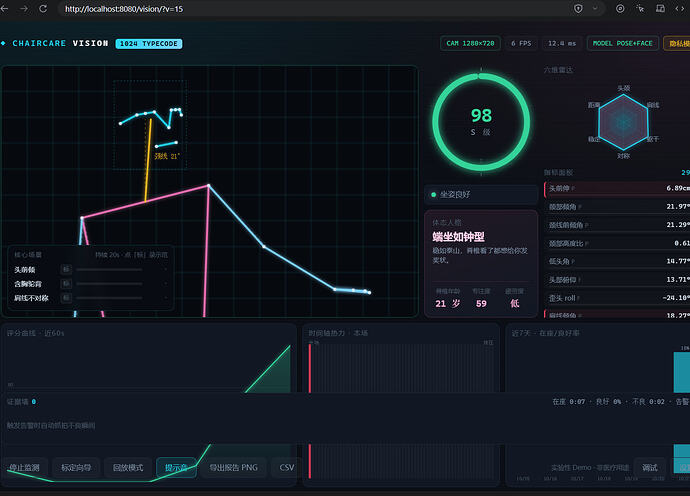Open the sidebar panel icon in browser toolbar
690x496 pixels.
(660, 8)
